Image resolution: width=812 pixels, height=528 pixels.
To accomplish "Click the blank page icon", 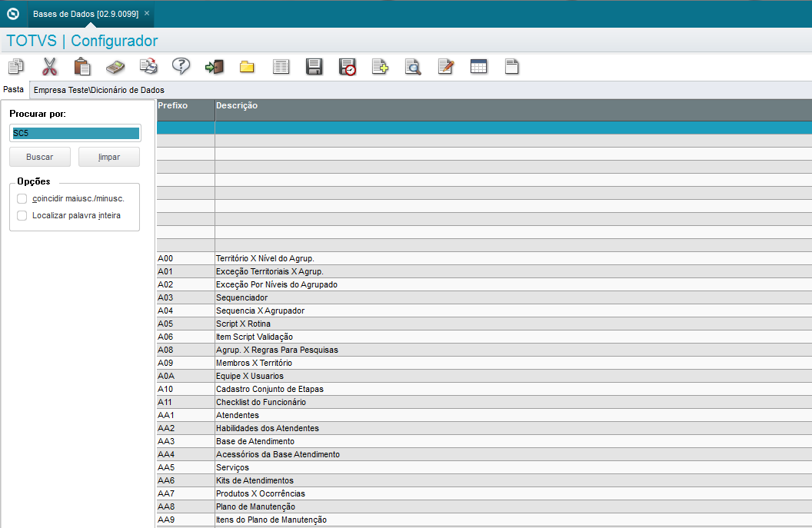I will [511, 67].
